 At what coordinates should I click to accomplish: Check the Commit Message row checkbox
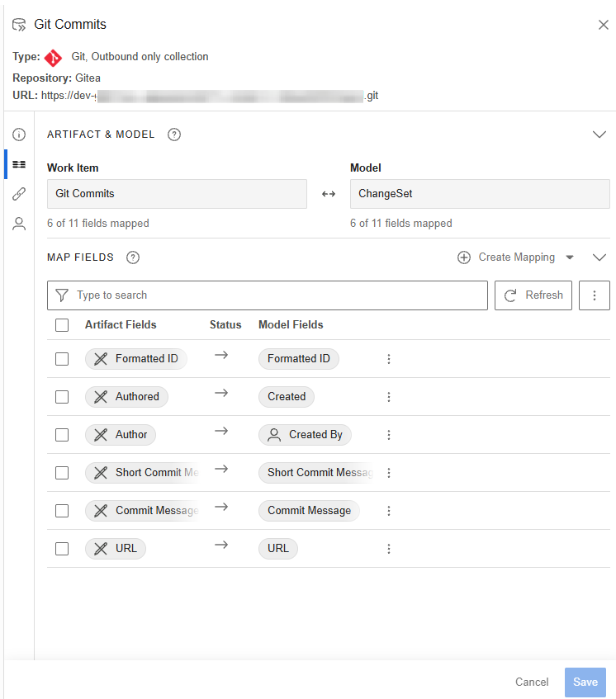pyautogui.click(x=62, y=511)
